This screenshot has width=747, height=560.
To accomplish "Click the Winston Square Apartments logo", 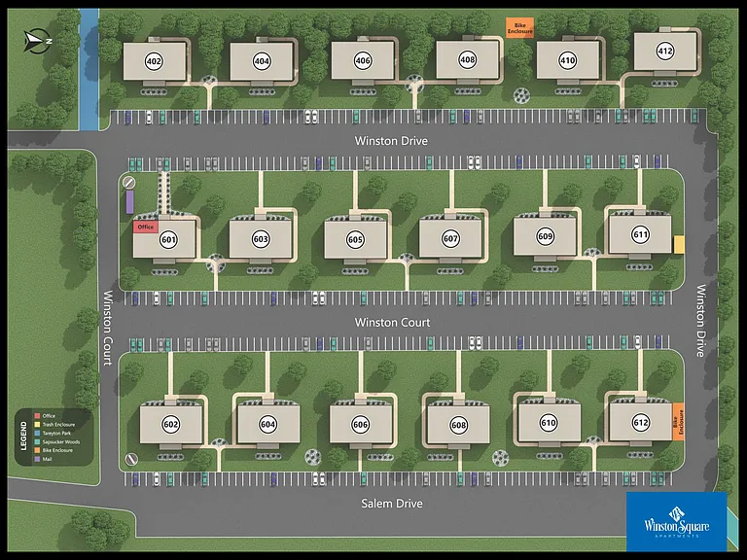I will [677, 521].
